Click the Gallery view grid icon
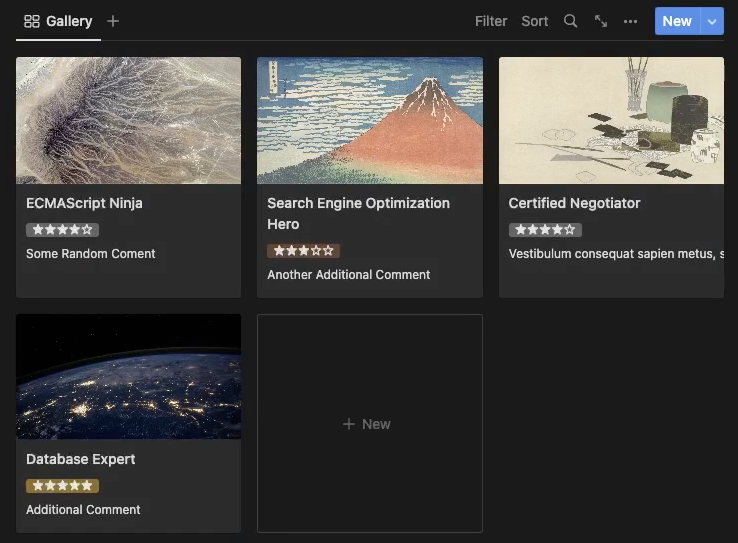This screenshot has height=543, width=738. (x=32, y=21)
